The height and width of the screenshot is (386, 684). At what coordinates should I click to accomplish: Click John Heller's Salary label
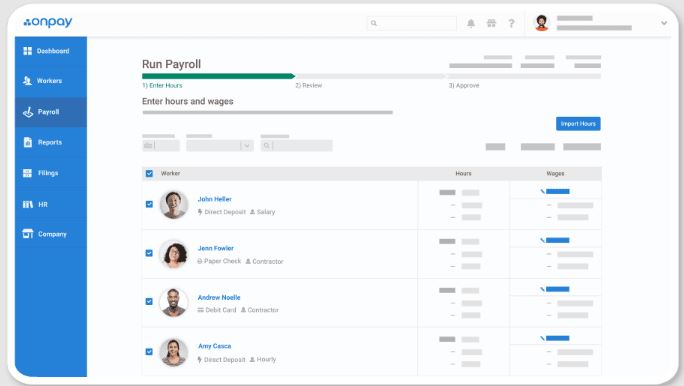click(266, 212)
